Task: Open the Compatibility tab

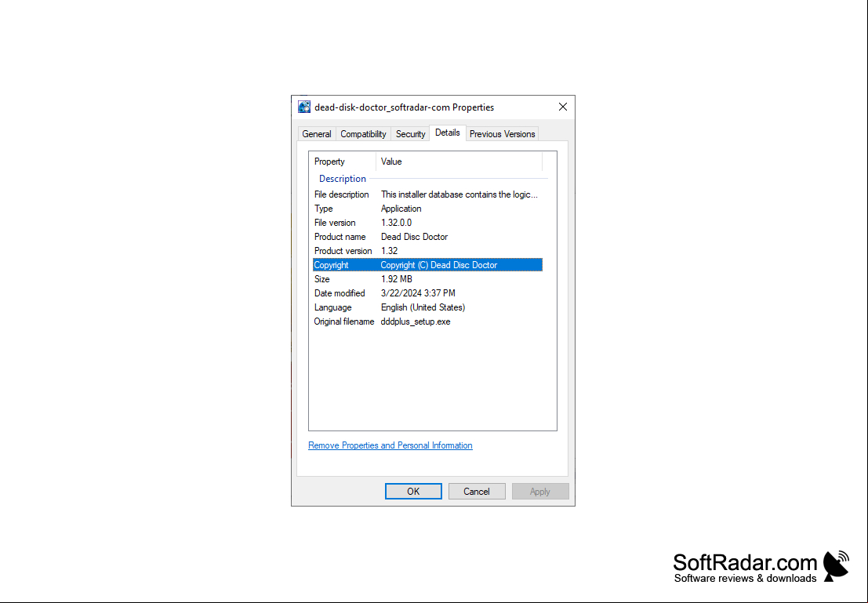Action: tap(363, 134)
